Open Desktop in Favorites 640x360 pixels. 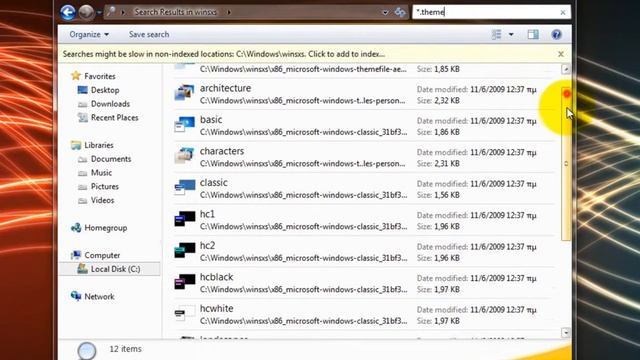click(105, 90)
